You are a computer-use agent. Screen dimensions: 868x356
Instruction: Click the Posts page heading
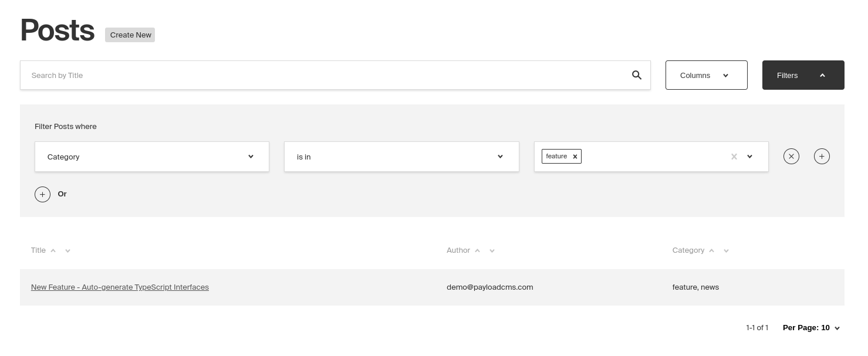tap(57, 29)
